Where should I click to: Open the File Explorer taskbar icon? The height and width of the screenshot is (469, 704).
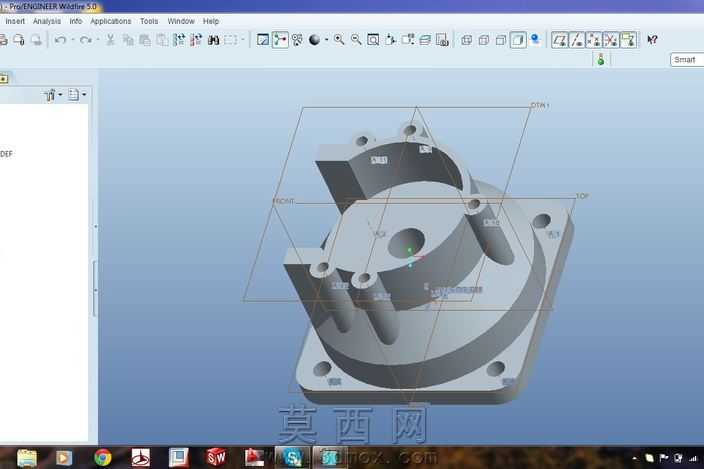(27, 458)
